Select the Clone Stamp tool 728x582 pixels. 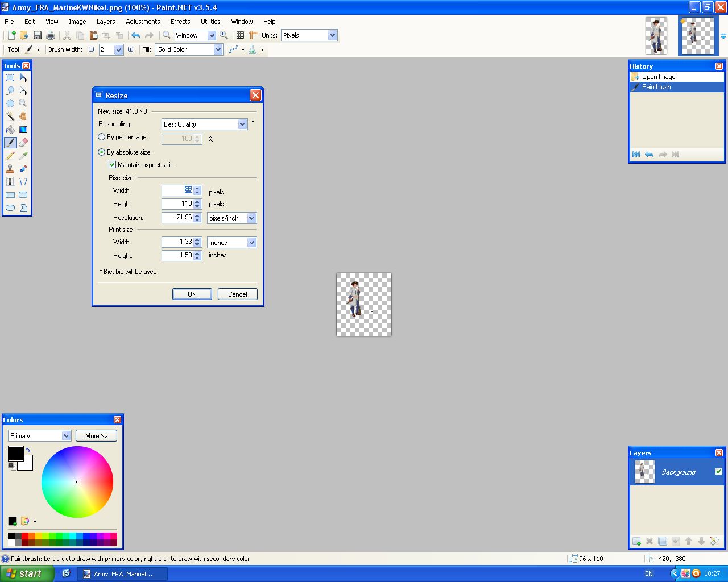(10, 169)
